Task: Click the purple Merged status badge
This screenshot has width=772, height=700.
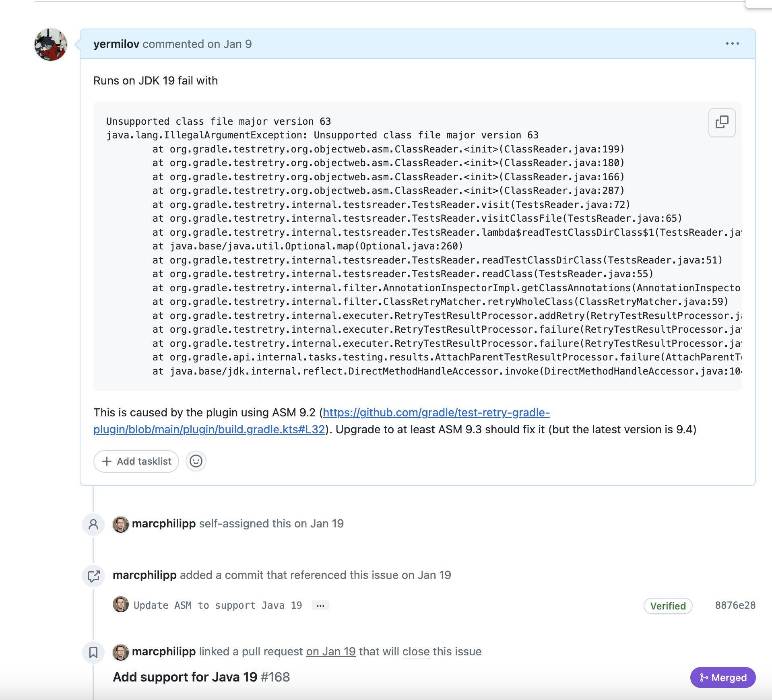Action: coord(723,677)
